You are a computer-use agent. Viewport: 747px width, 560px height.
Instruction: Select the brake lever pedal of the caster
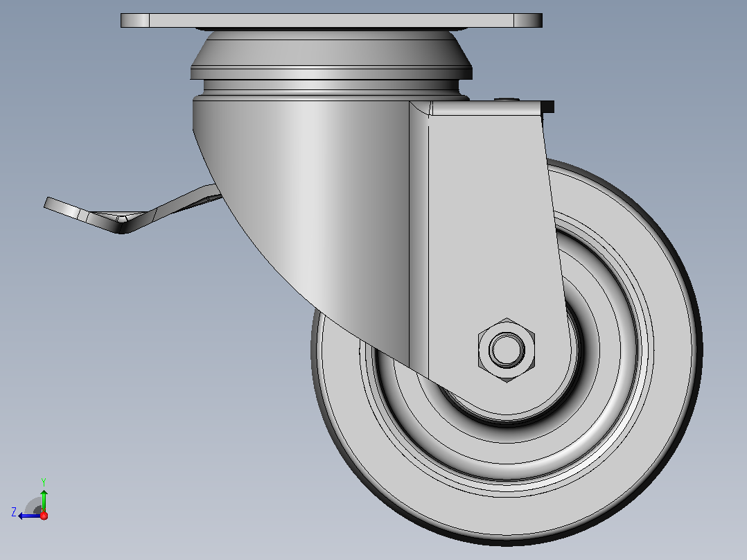point(132,210)
